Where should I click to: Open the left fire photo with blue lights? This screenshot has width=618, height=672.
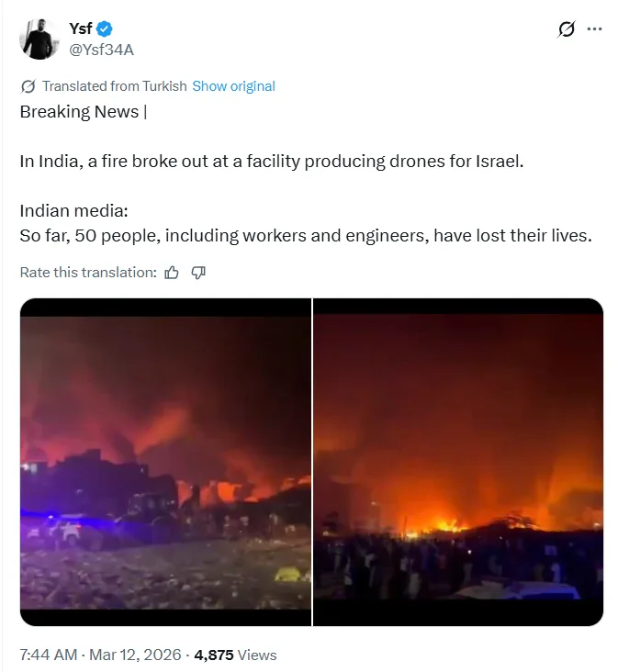coord(165,462)
